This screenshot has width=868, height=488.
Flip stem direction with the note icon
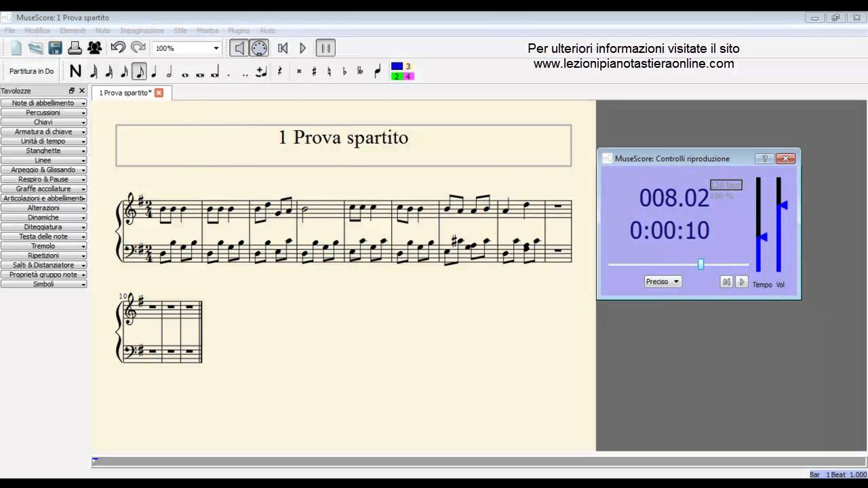[378, 71]
